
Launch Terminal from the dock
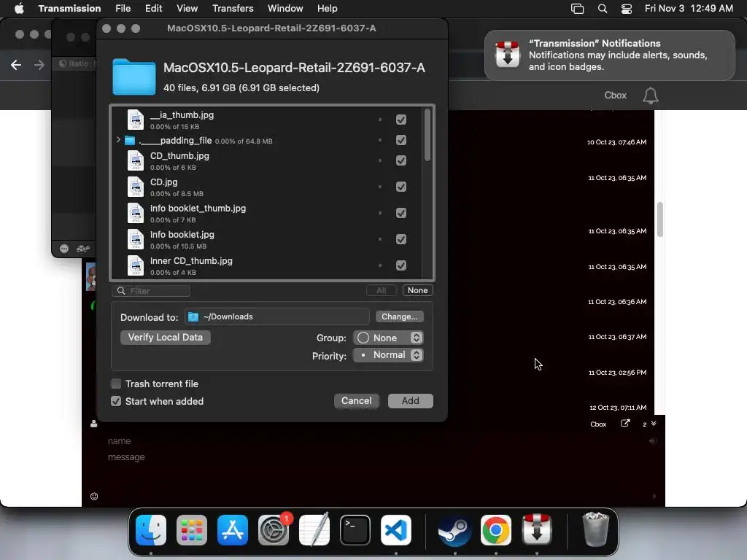(x=355, y=530)
